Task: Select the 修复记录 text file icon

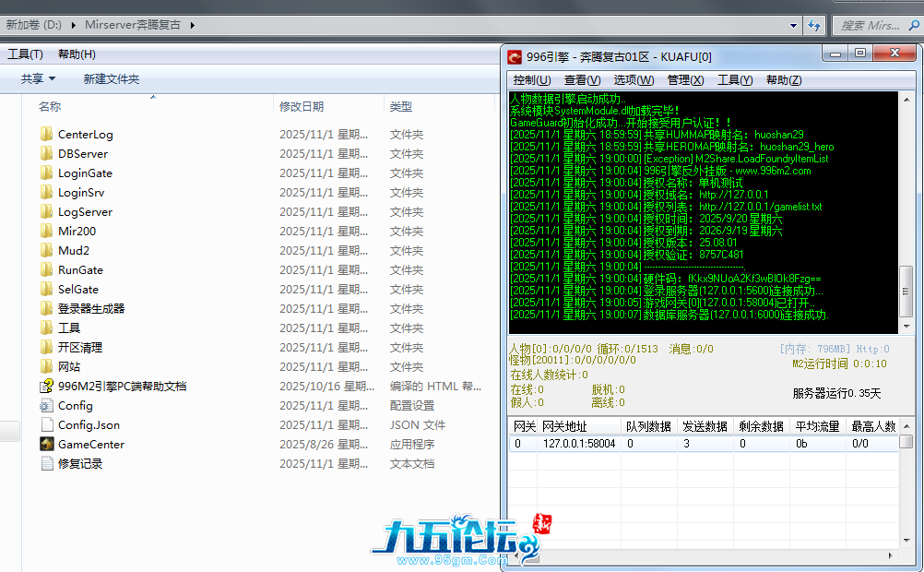Action: click(x=46, y=464)
